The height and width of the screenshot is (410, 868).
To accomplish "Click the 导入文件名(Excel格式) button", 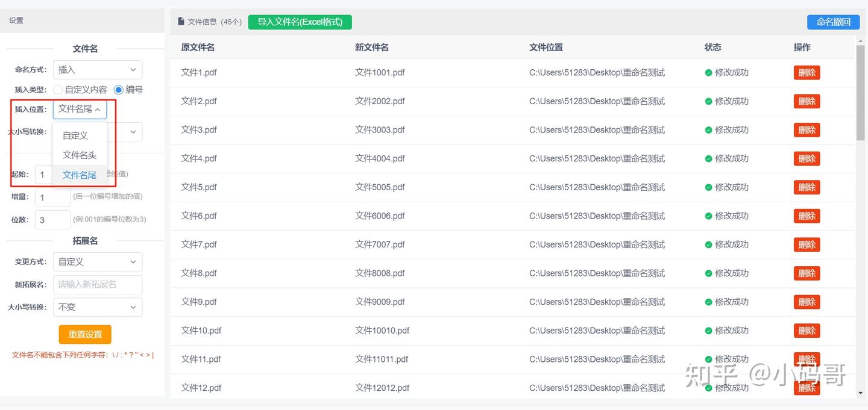I will [300, 22].
